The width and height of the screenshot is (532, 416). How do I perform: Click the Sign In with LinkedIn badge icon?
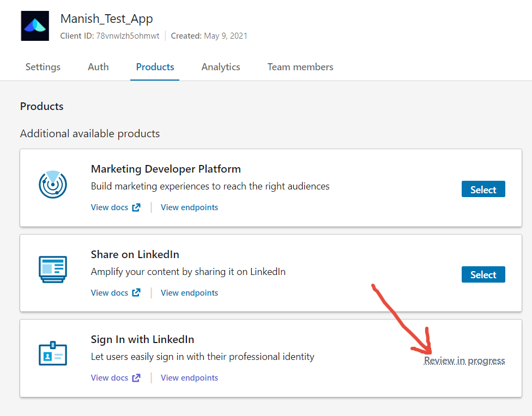click(x=53, y=354)
